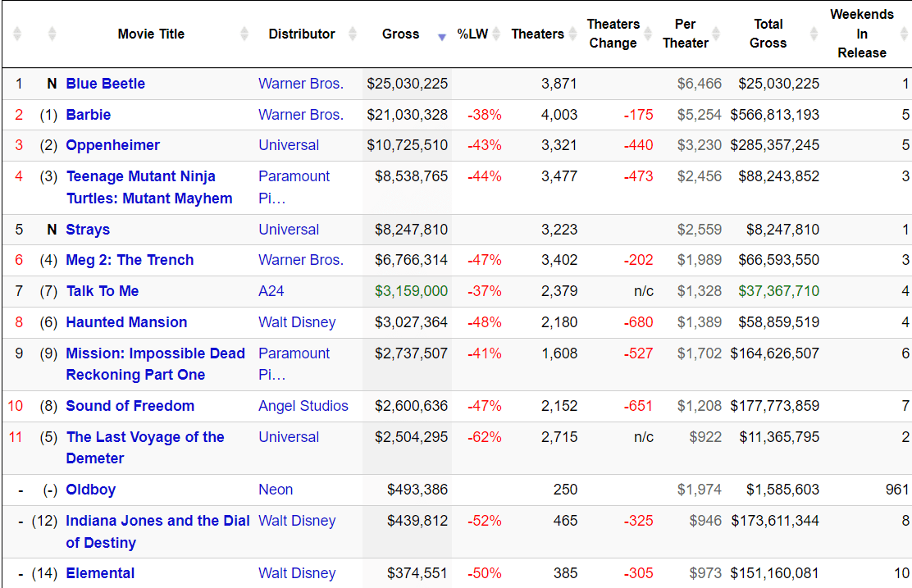Click the sort arrows beside %LW header
This screenshot has width=912, height=588.
point(496,34)
